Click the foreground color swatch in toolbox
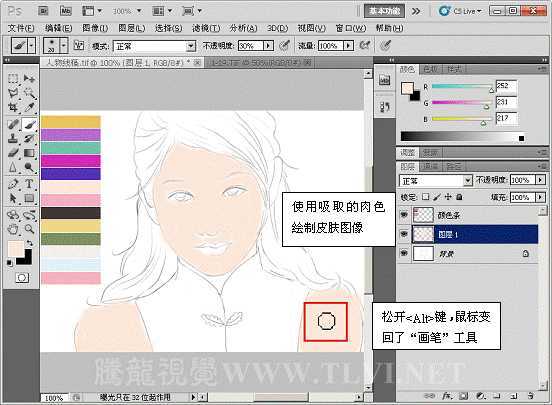Screen dimensions: 552x405 pos(16,249)
